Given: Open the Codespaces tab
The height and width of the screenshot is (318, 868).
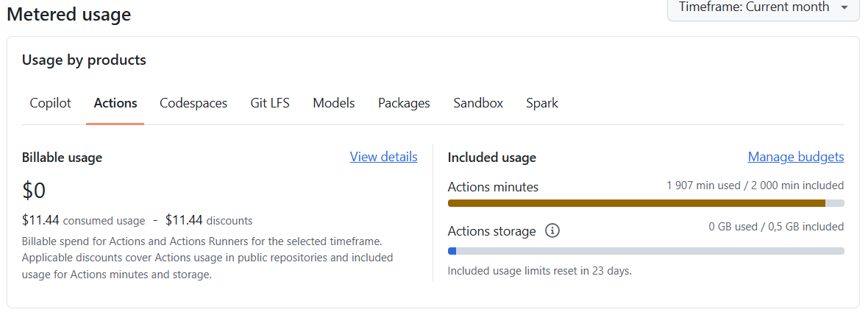Looking at the screenshot, I should pos(193,103).
